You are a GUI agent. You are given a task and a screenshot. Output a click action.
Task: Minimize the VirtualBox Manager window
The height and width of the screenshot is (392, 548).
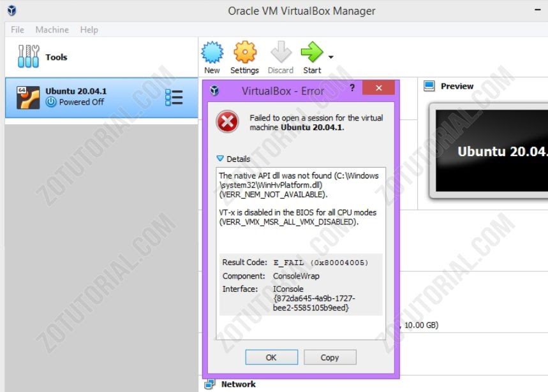(538, 10)
